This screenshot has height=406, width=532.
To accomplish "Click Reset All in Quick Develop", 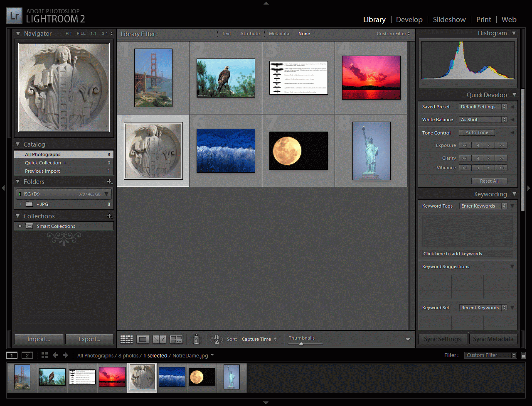I will (x=489, y=181).
